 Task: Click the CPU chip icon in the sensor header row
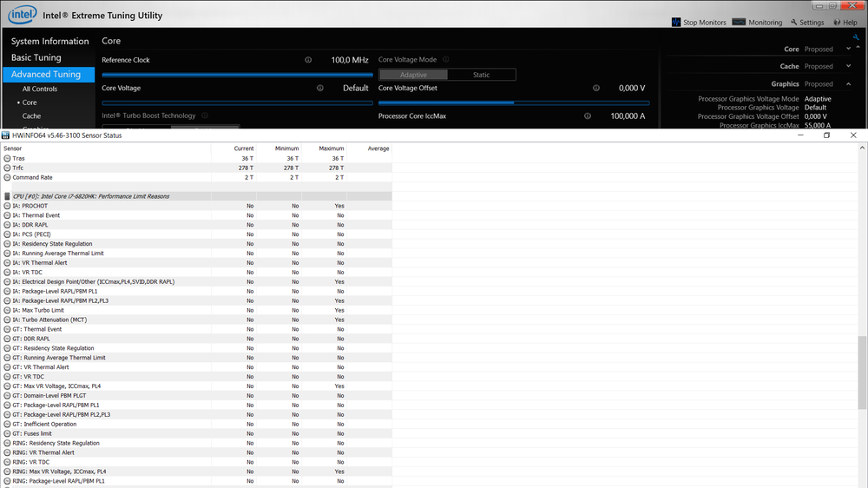pyautogui.click(x=8, y=196)
